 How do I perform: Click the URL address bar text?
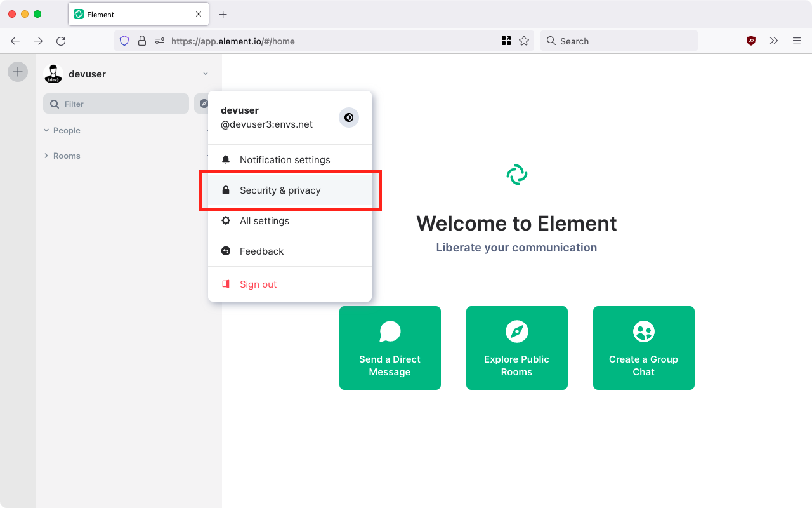[x=233, y=41]
